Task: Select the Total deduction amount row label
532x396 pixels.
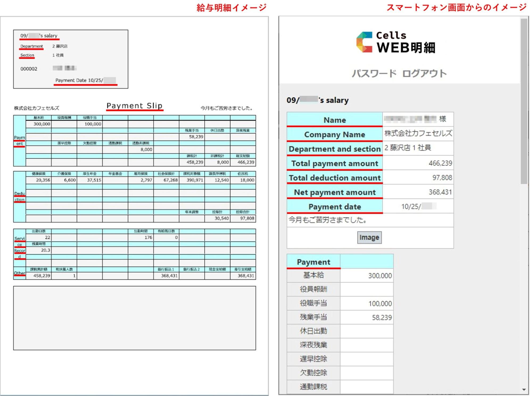Action: point(335,178)
